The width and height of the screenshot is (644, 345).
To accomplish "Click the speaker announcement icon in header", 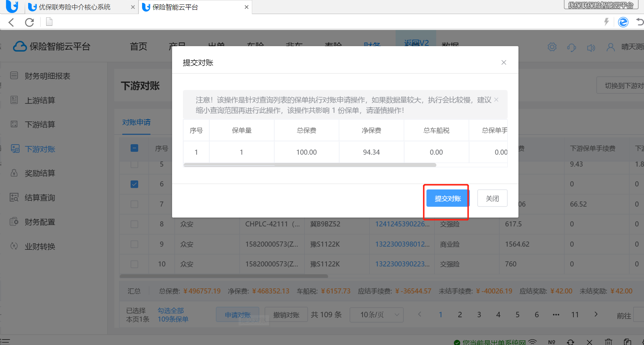I will [x=591, y=47].
